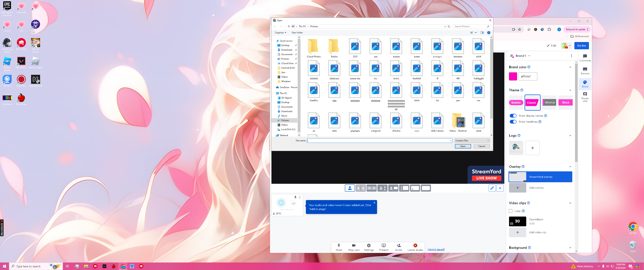644x270 pixels.
Task: Open the Private chat tab
Action: (x=585, y=97)
